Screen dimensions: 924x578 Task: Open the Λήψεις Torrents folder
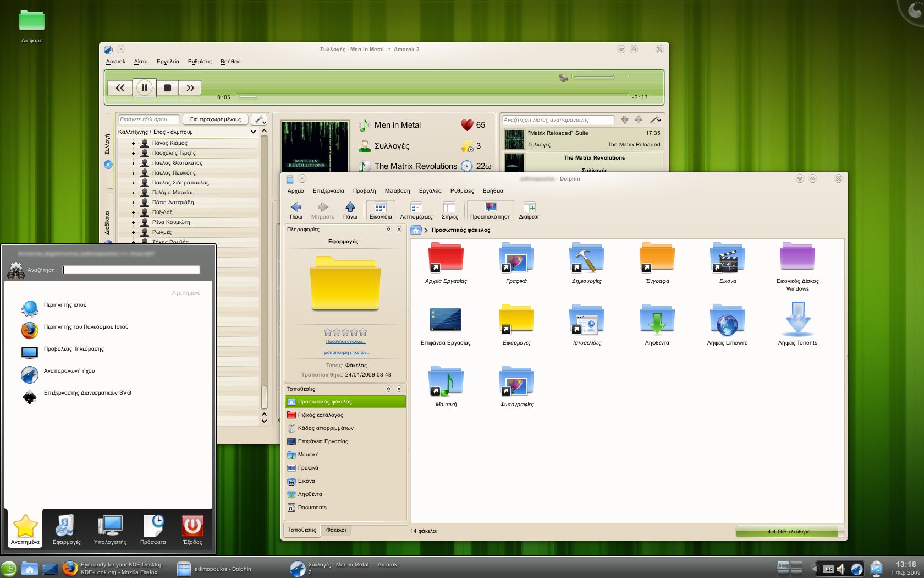798,325
